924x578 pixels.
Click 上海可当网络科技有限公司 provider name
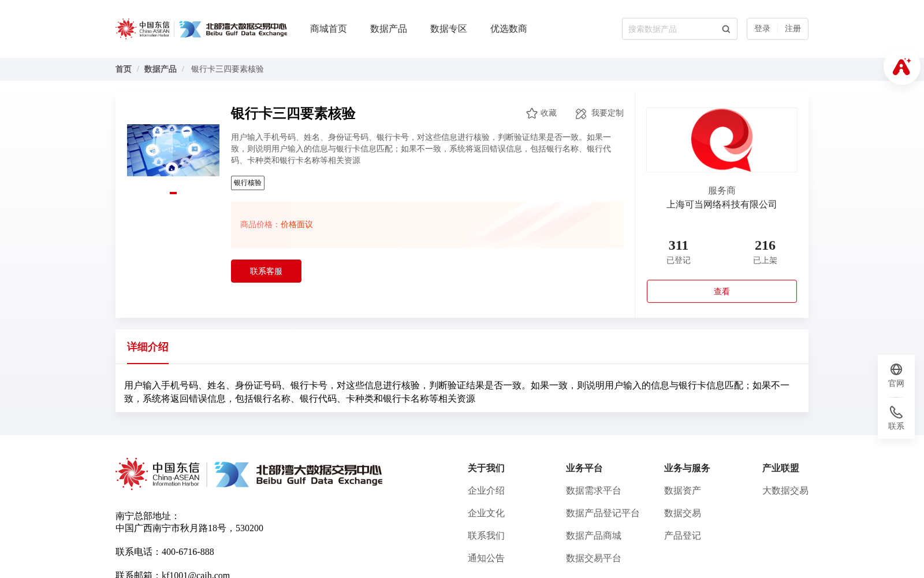[722, 205]
